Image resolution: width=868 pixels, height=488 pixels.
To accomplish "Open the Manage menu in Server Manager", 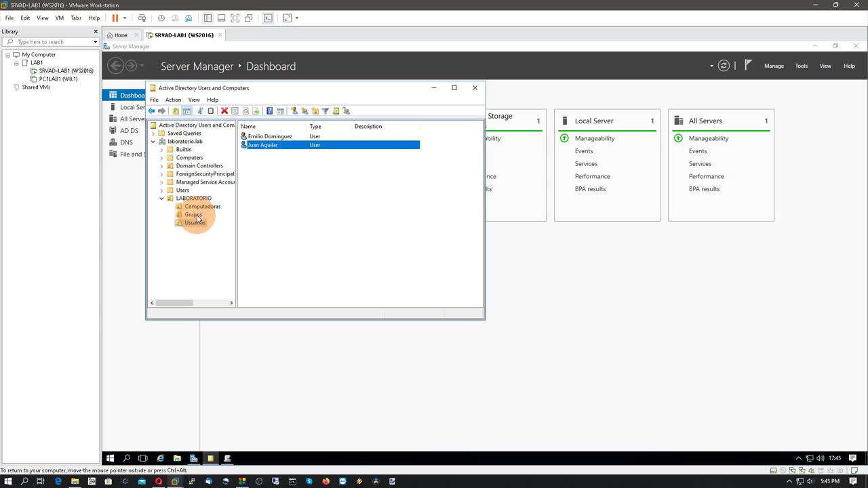I will 774,66.
